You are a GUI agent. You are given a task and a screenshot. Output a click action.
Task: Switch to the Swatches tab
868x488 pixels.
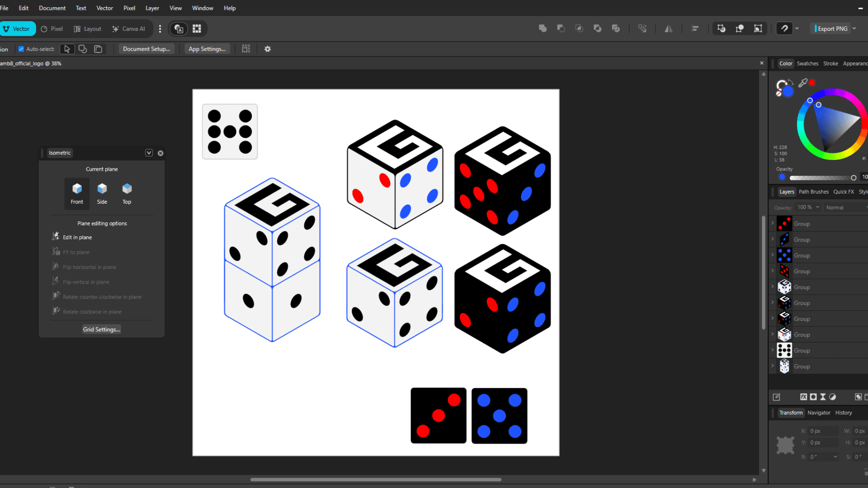pos(807,64)
